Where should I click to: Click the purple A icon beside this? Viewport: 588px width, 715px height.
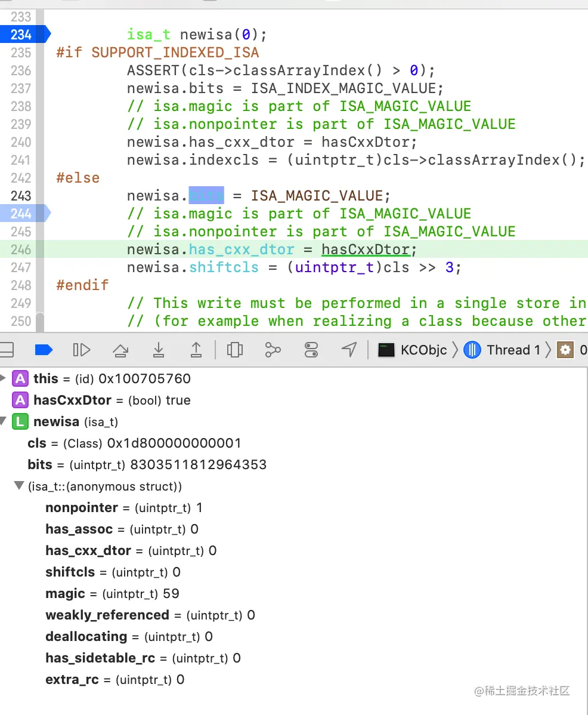[x=20, y=378]
